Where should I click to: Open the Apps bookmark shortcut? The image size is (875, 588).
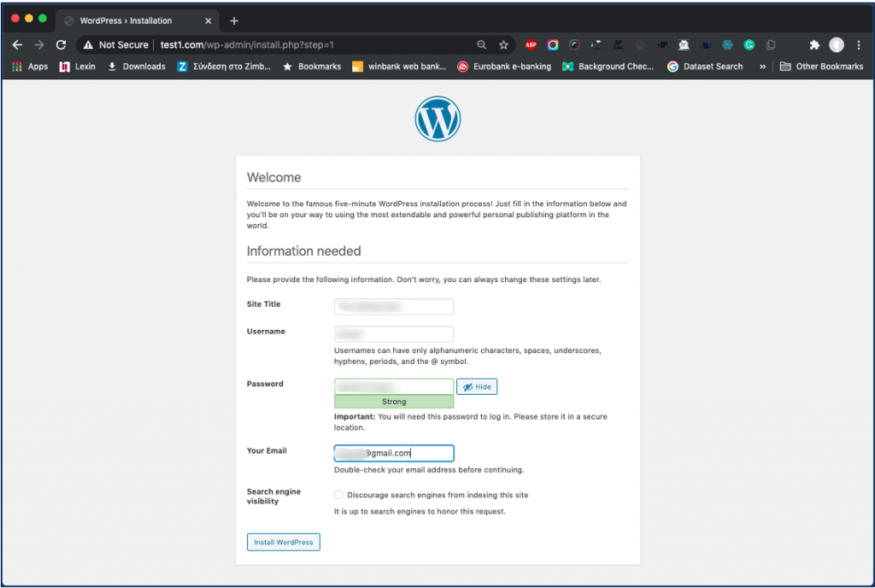click(x=30, y=67)
